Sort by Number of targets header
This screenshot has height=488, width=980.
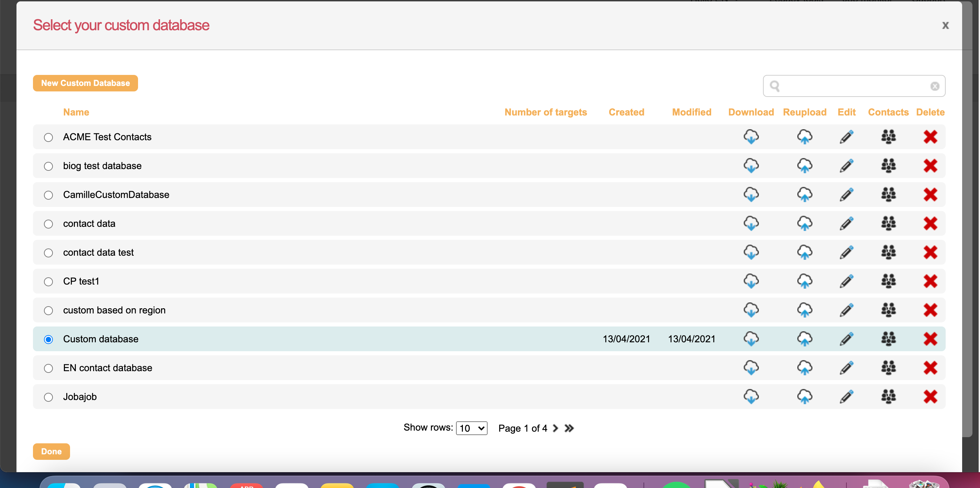pyautogui.click(x=546, y=112)
